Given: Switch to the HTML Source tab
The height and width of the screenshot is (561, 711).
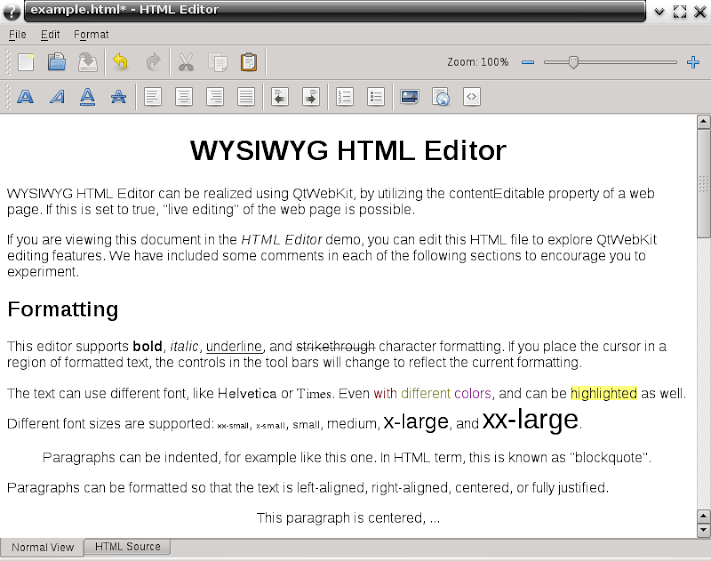Looking at the screenshot, I should tap(127, 547).
